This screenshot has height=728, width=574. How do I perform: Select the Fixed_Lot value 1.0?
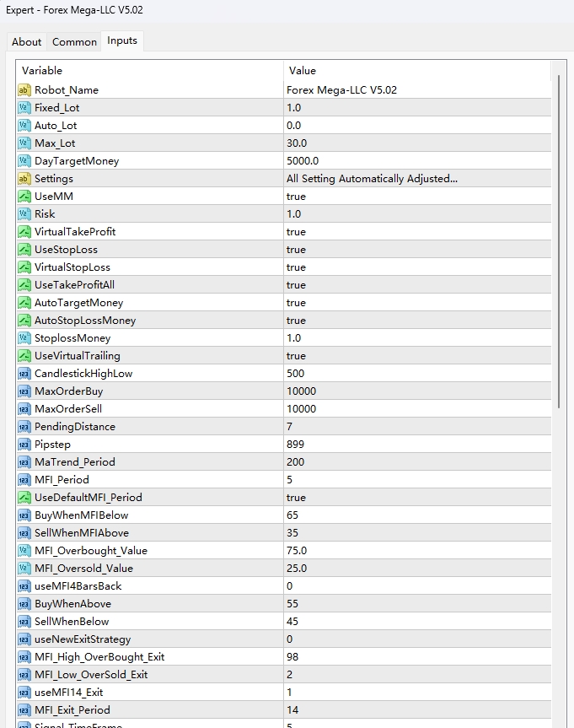293,108
